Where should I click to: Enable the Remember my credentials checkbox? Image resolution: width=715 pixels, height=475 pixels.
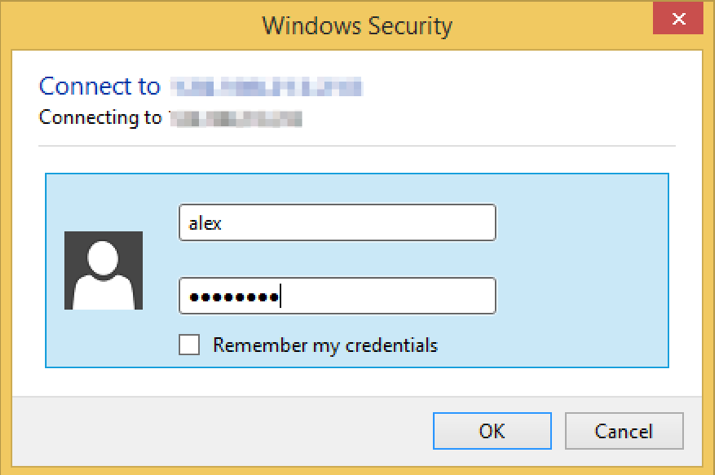point(189,346)
